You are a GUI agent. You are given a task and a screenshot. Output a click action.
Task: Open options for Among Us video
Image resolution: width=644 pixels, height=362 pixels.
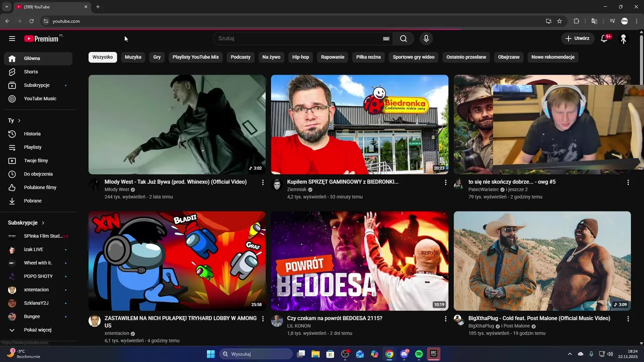(x=263, y=319)
